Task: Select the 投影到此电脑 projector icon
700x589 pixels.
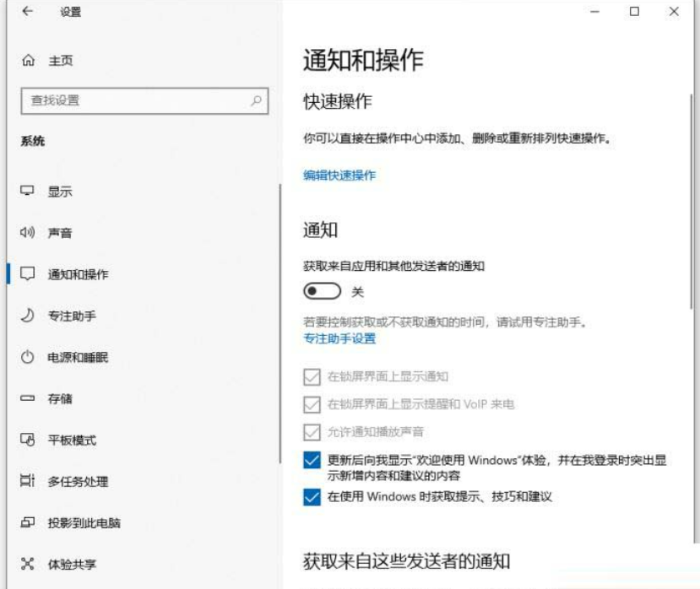Action: pos(27,522)
